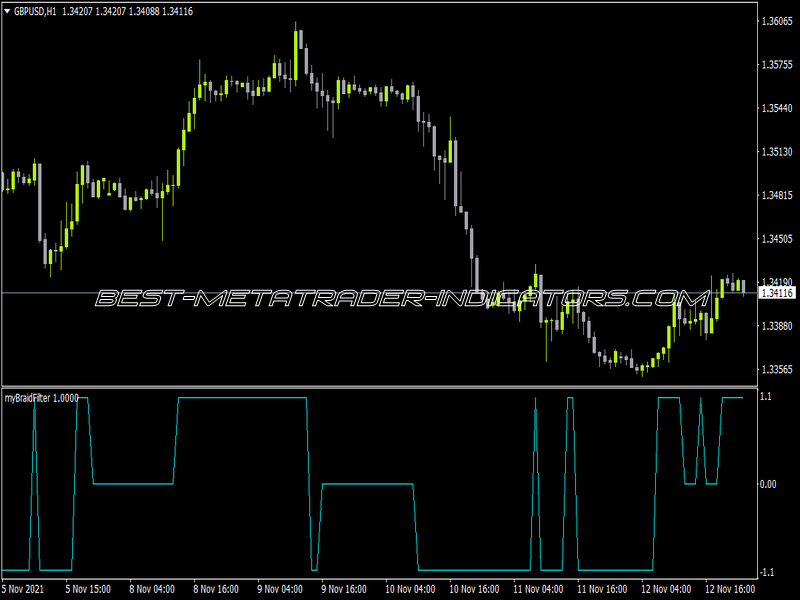Click the 1.33565 price axis label
Screen dimensions: 800x600
click(777, 369)
